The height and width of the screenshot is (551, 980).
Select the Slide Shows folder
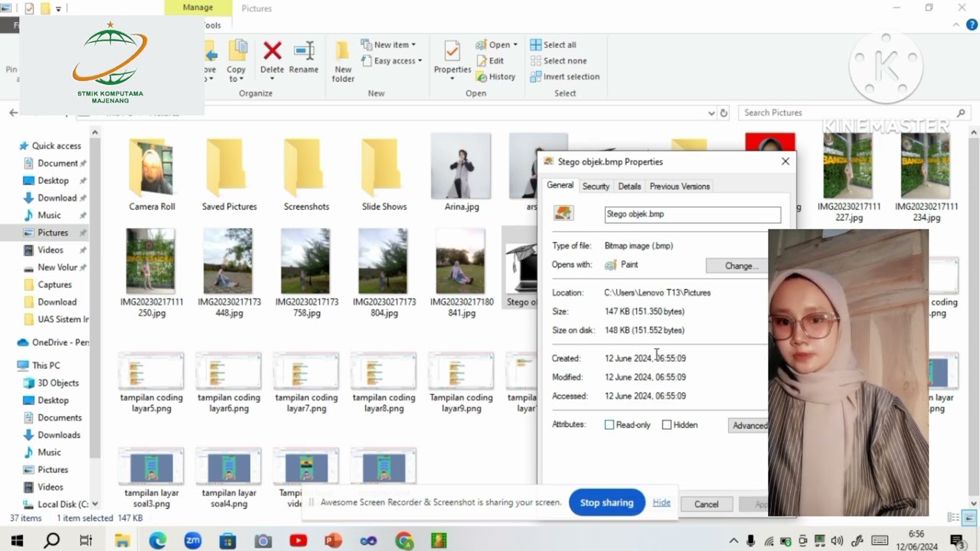point(384,174)
